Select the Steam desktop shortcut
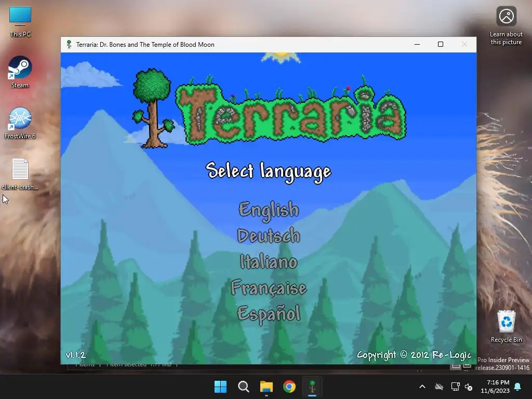This screenshot has height=399, width=532. [20, 73]
